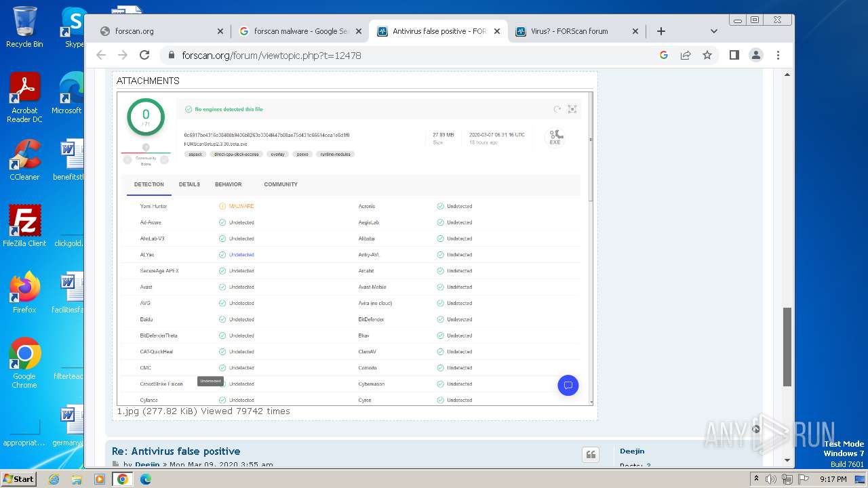This screenshot has width=868, height=488.
Task: Open Firefox from the desktop
Action: tap(24, 293)
